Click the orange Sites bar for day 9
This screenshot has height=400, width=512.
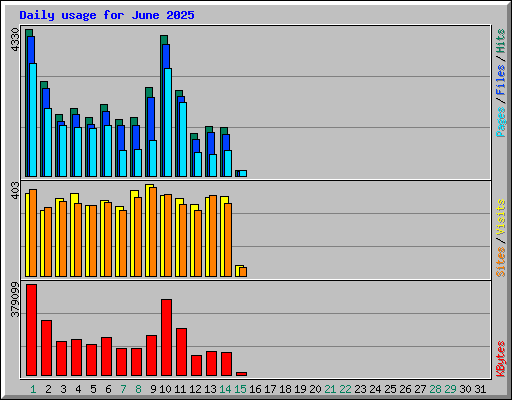153,232
